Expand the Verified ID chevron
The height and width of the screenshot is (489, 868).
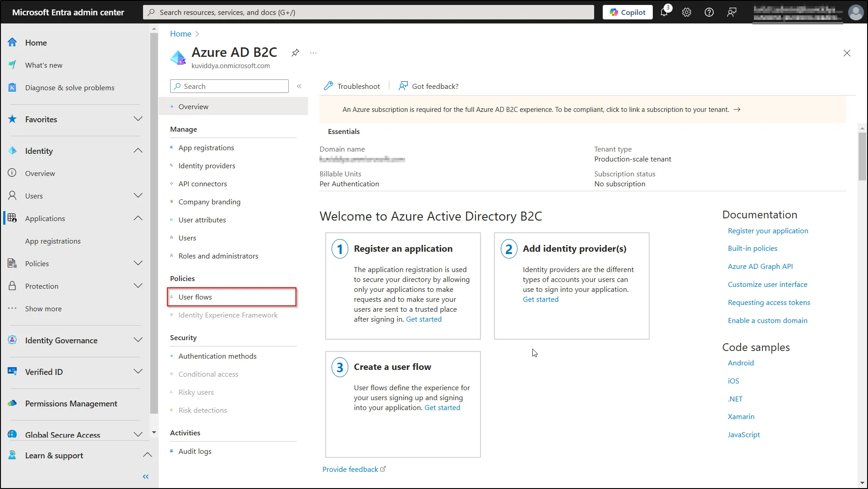138,372
